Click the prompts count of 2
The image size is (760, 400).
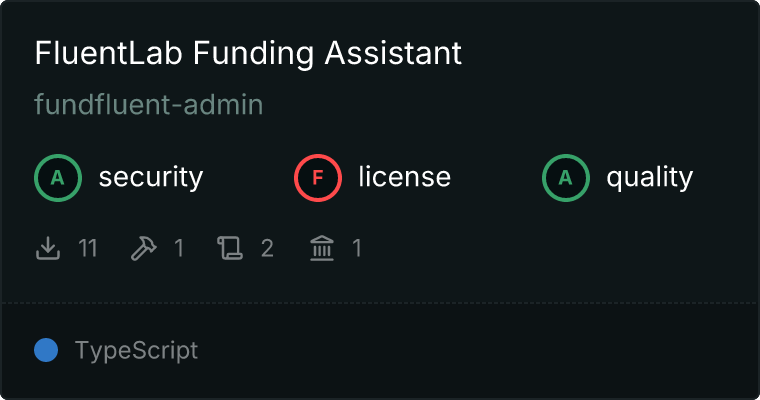click(267, 248)
